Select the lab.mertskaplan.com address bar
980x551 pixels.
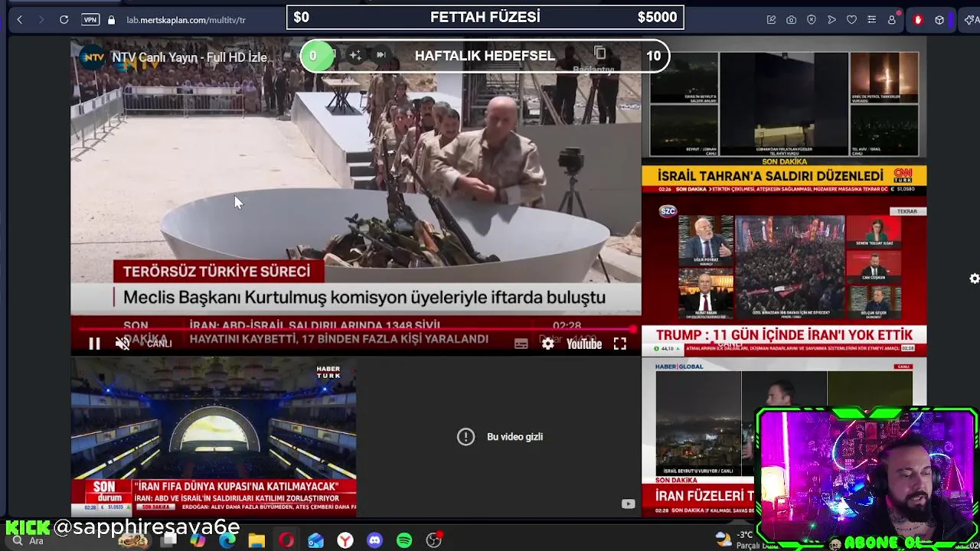pos(186,20)
